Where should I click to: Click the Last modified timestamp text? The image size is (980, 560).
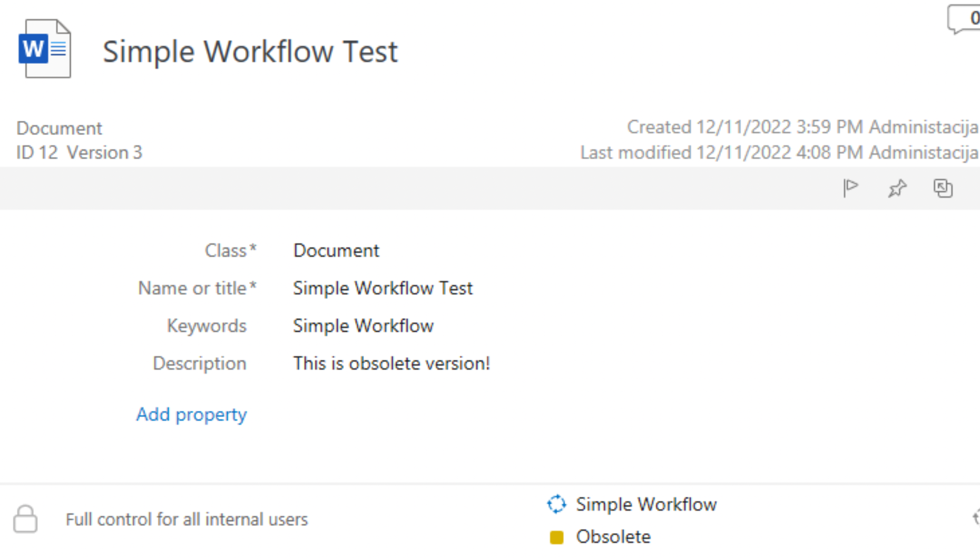(x=779, y=152)
